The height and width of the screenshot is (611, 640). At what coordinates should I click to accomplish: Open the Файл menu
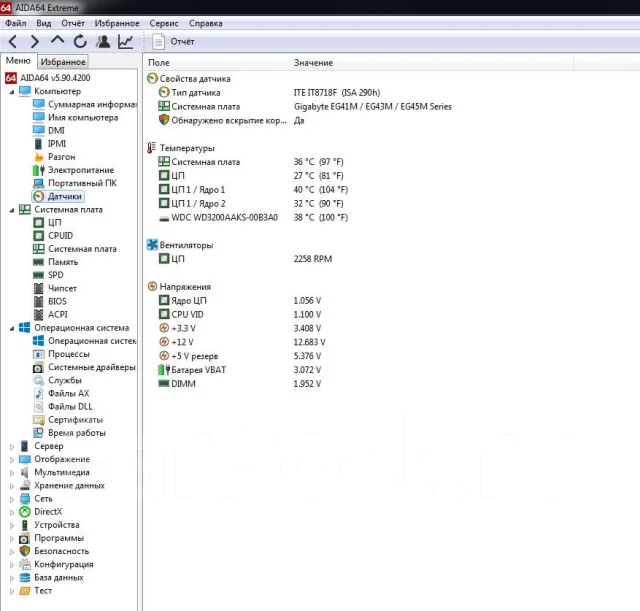pos(16,23)
